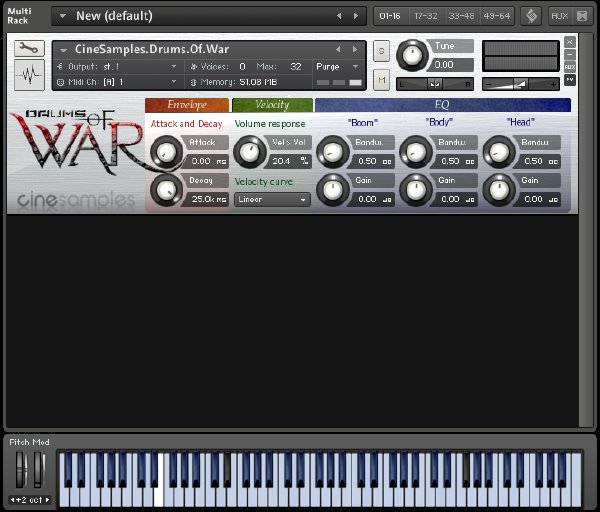Image resolution: width=600 pixels, height=512 pixels.
Task: Click the Vel > Vol knob
Action: tap(249, 152)
